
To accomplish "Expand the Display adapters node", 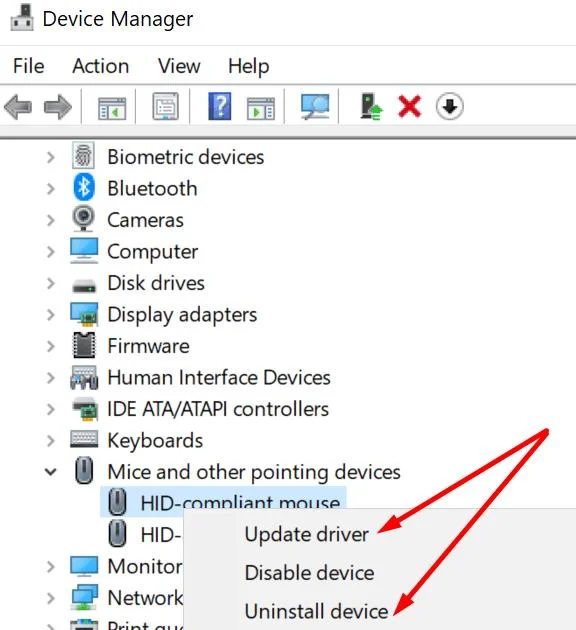I will pos(51,315).
